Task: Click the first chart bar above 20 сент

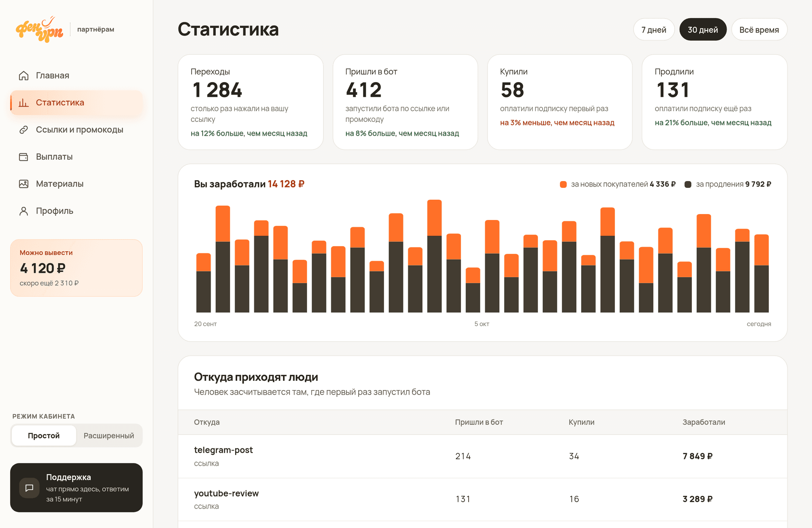Action: [203, 283]
